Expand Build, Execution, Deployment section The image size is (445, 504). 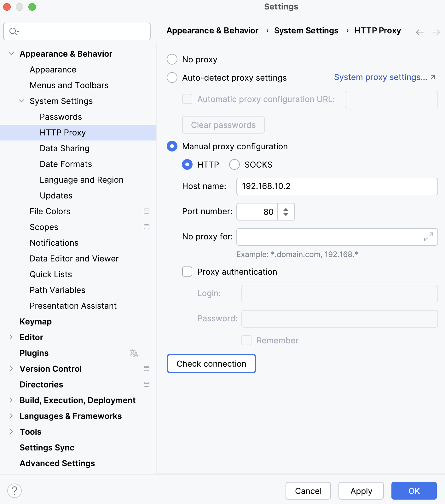pos(11,400)
